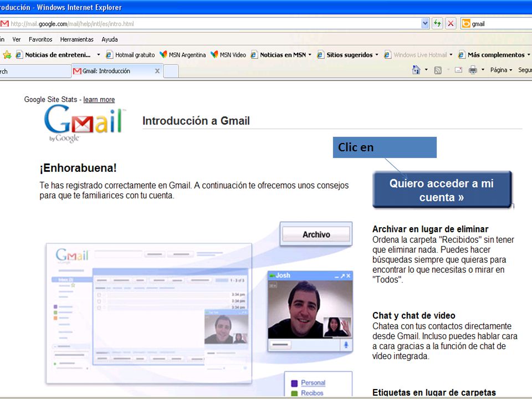
Task: Click the Personal label link
Action: pos(313,383)
